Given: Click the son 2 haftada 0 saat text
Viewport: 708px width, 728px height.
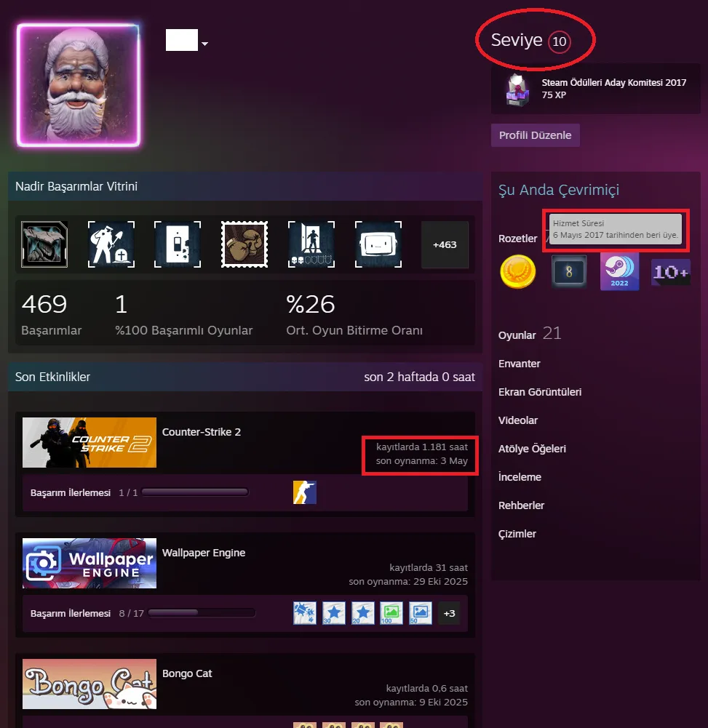Looking at the screenshot, I should (x=420, y=377).
